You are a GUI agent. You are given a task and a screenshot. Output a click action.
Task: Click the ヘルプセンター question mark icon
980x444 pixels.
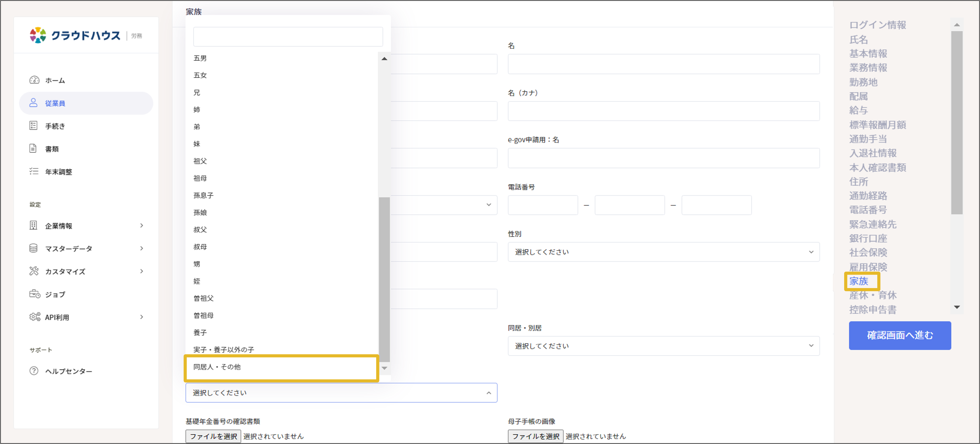34,371
